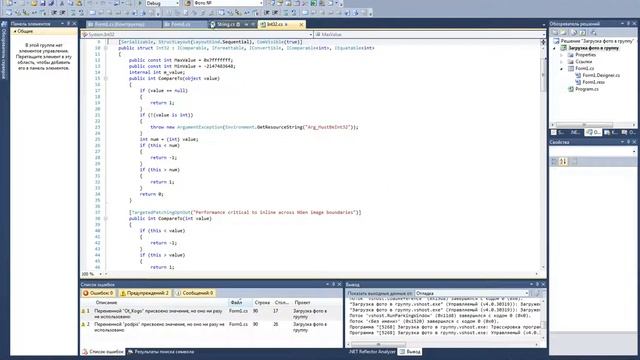The image size is (640, 360).
Task: Click the new project icon in toolbar
Action: click(x=10, y=3)
